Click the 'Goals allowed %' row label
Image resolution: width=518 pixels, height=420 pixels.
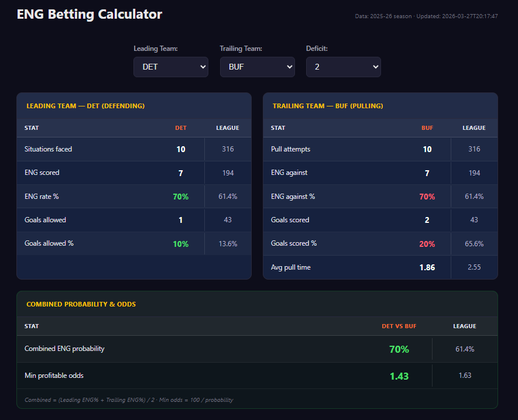tap(49, 243)
